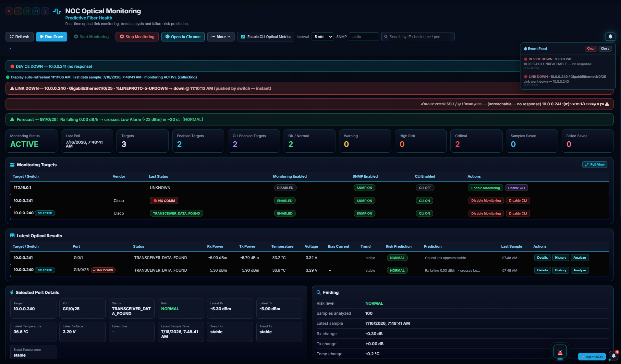Click NORMAL risk badge for 10.0.0.241

[x=397, y=258]
